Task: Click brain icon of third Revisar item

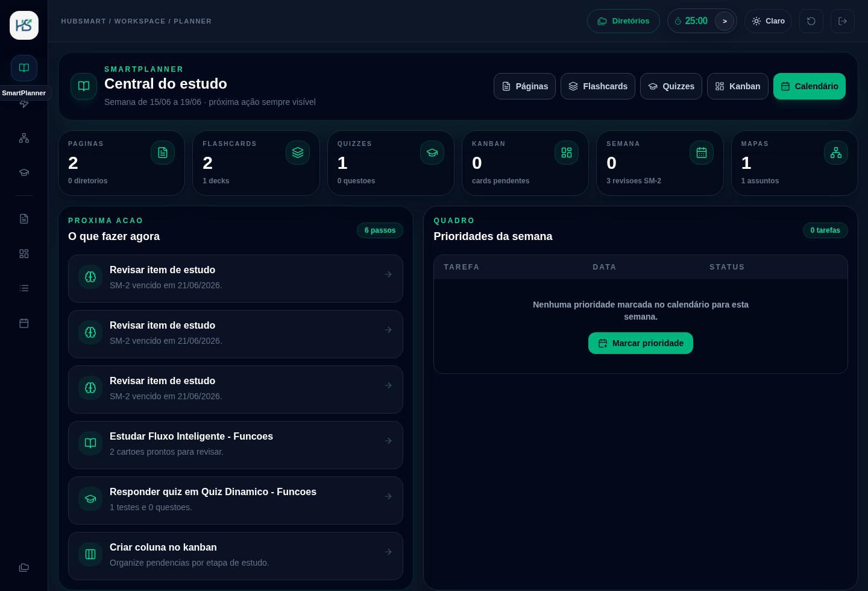Action: click(90, 388)
